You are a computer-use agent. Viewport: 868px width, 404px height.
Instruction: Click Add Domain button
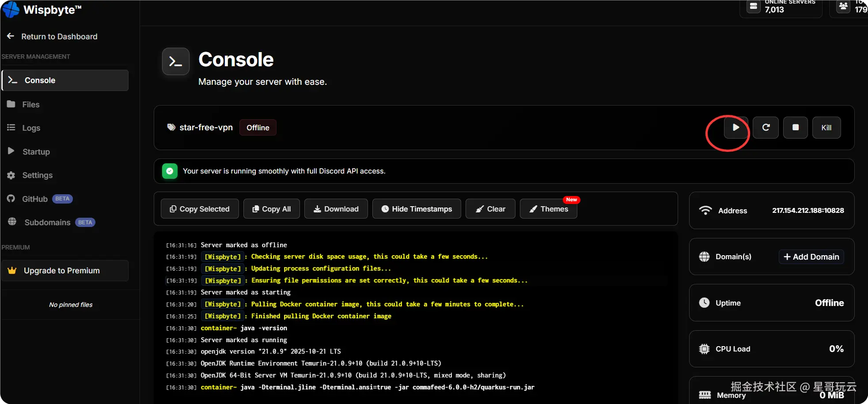pos(811,257)
